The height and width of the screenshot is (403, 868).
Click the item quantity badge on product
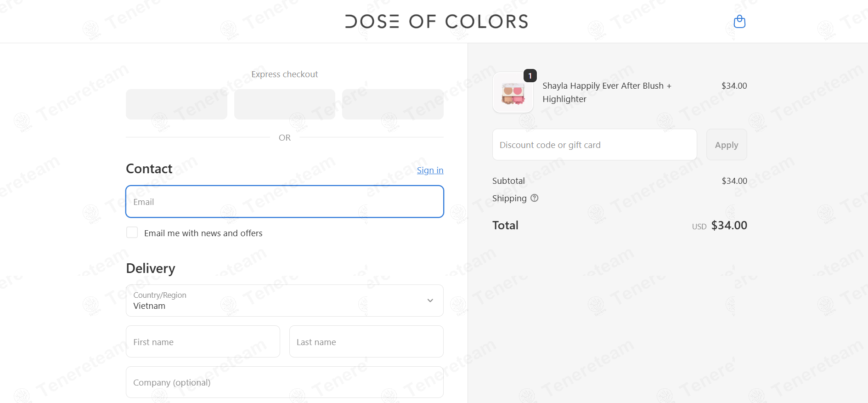[530, 76]
